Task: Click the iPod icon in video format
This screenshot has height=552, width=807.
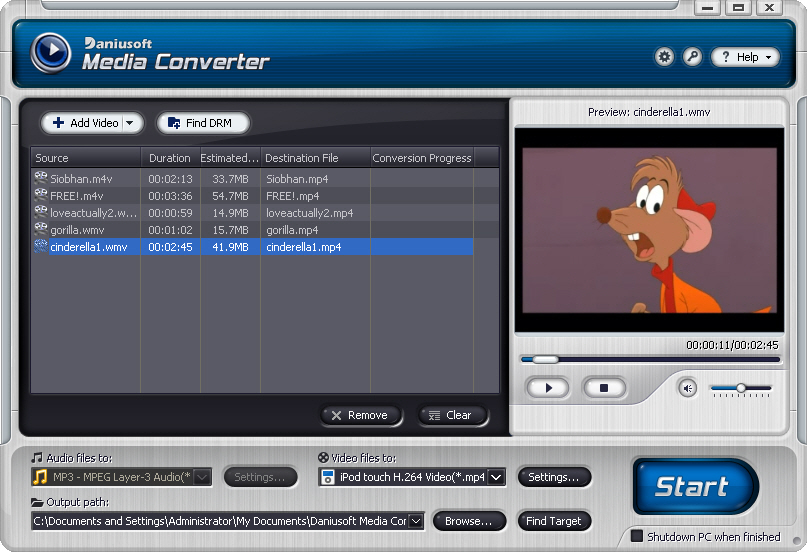Action: [327, 477]
